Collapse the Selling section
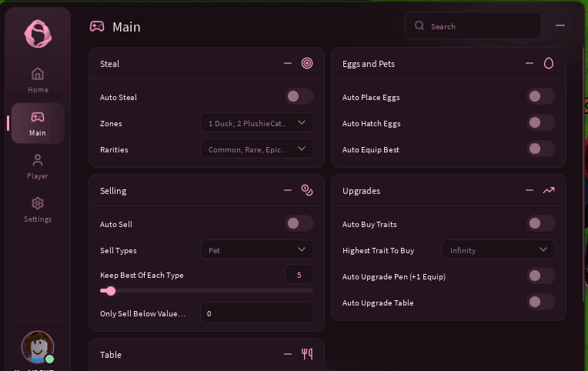 pyautogui.click(x=288, y=190)
